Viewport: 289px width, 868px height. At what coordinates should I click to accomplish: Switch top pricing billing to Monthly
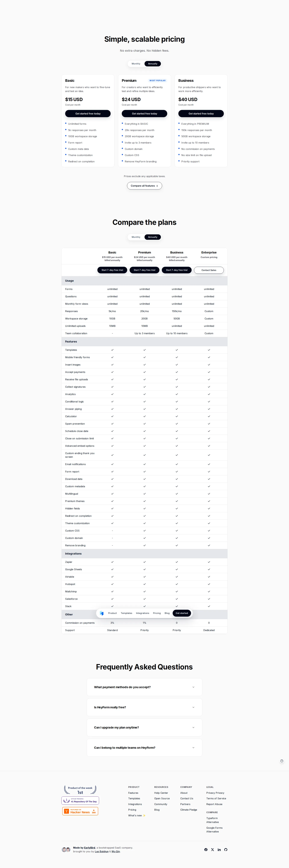pos(136,64)
